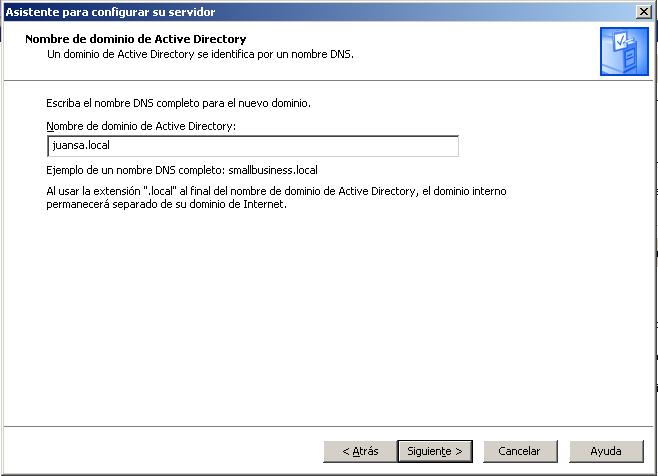
Task: Click the note about the '.local' extension
Action: coord(276,197)
